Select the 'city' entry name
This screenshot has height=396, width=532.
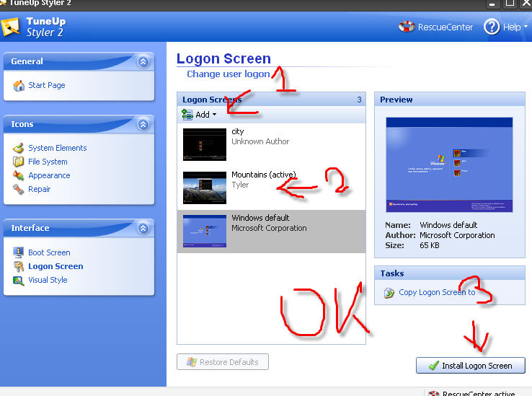click(237, 132)
